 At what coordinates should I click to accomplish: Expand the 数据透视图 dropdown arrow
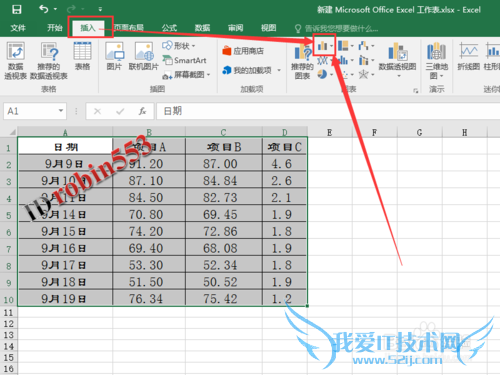pos(399,76)
